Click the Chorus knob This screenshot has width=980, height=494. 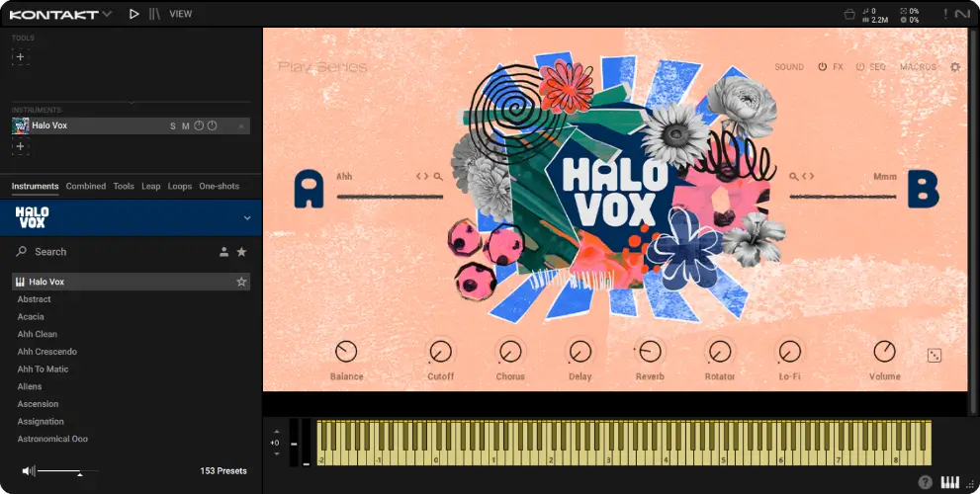pos(510,352)
